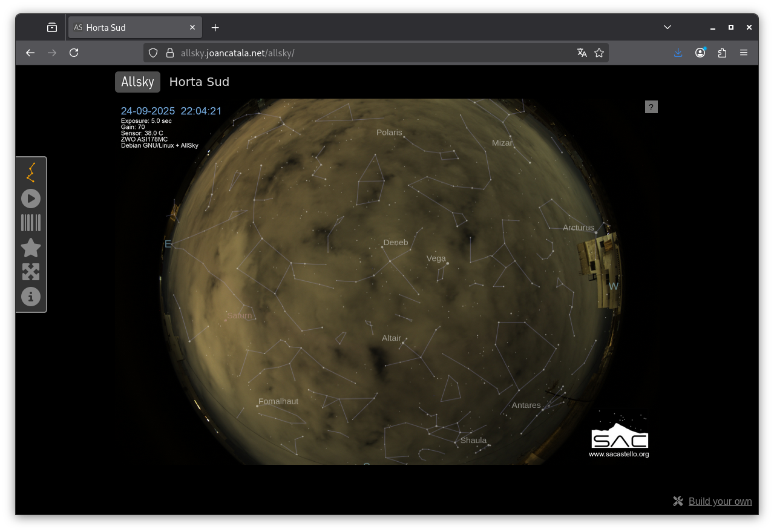Toggle the constellation overlay icon
Image resolution: width=774 pixels, height=532 pixels.
[x=30, y=172]
